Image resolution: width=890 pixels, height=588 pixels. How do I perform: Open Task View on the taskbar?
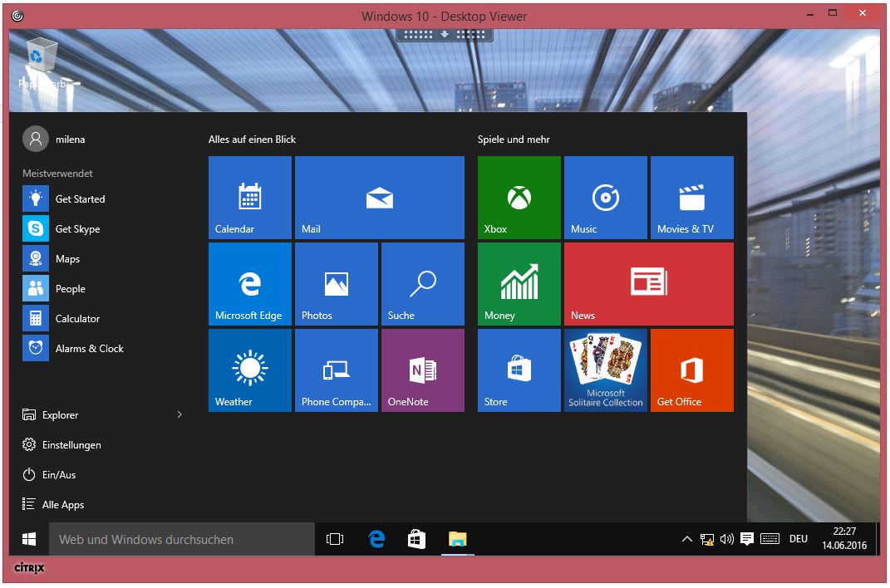click(x=335, y=539)
